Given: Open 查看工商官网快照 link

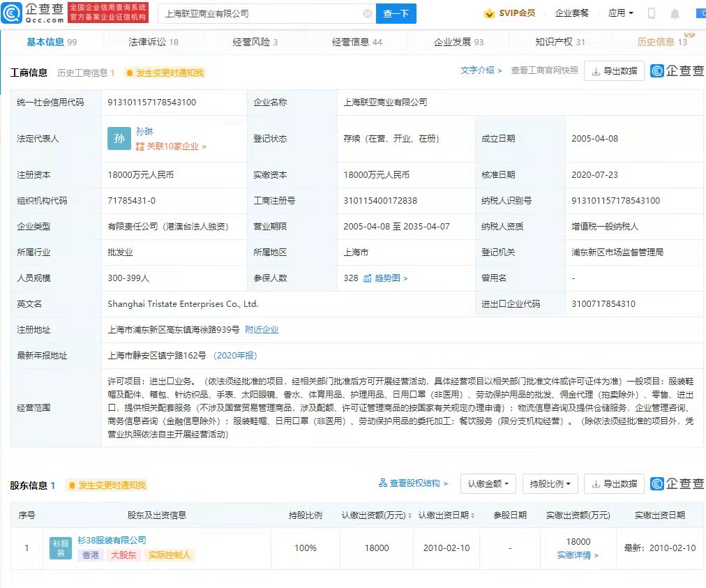Looking at the screenshot, I should pos(544,70).
